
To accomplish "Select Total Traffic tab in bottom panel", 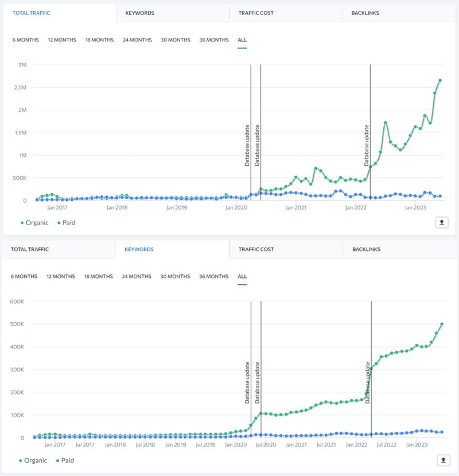I will [30, 250].
